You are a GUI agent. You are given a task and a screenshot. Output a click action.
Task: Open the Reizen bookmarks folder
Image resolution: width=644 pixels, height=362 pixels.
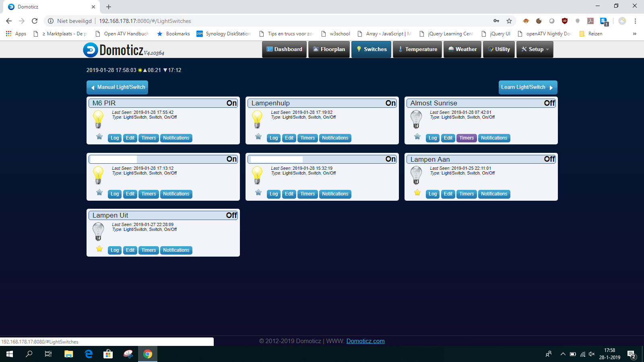(591, 34)
